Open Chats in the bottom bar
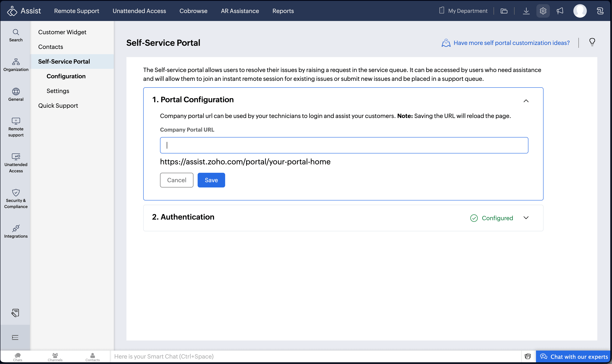This screenshot has height=364, width=612. pyautogui.click(x=17, y=357)
